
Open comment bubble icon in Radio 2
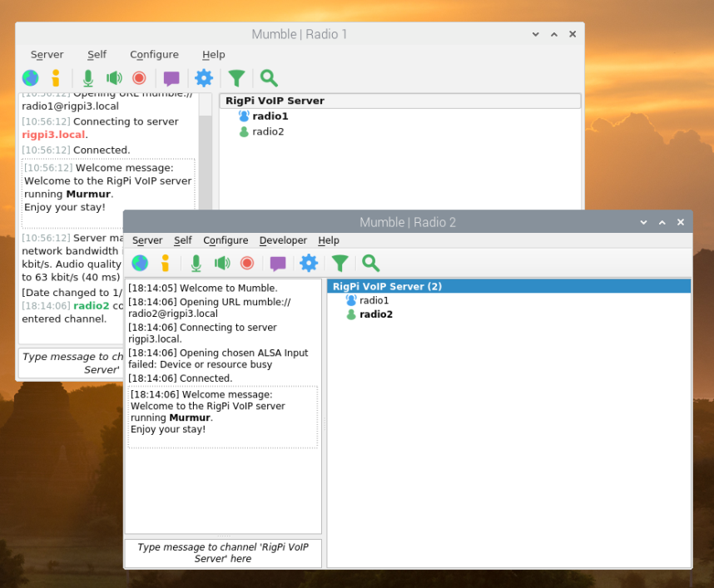tap(278, 264)
